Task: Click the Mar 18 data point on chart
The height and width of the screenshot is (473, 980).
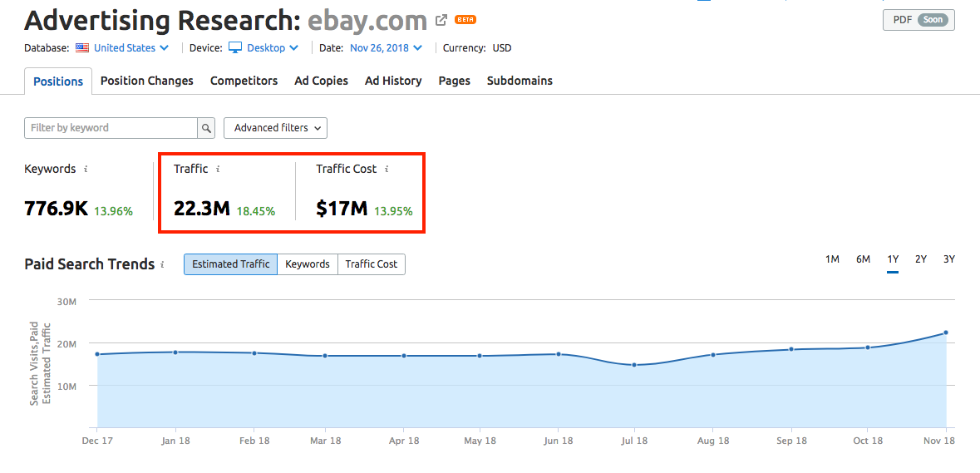Action: [x=325, y=356]
